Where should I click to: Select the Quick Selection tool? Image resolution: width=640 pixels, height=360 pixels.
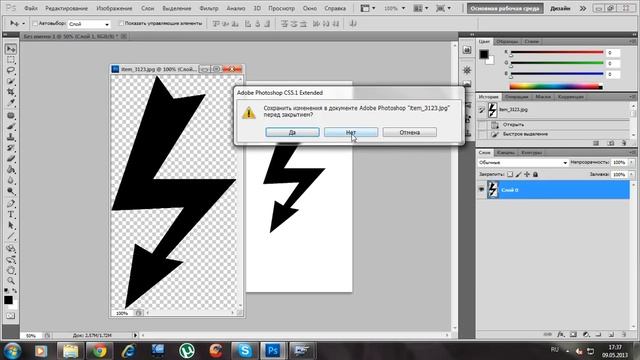pyautogui.click(x=11, y=81)
